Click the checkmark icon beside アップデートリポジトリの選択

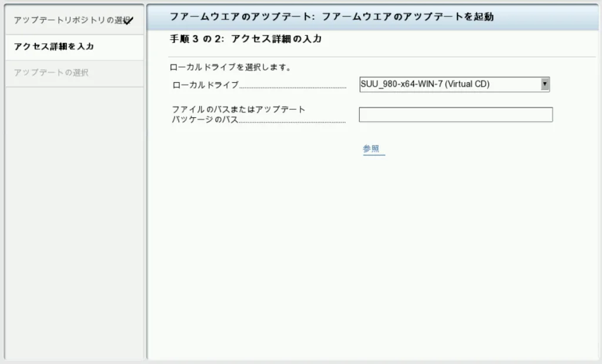click(129, 21)
